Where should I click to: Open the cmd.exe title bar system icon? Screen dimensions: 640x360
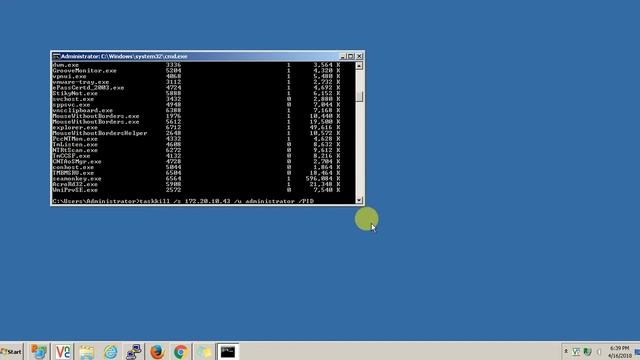pyautogui.click(x=56, y=56)
